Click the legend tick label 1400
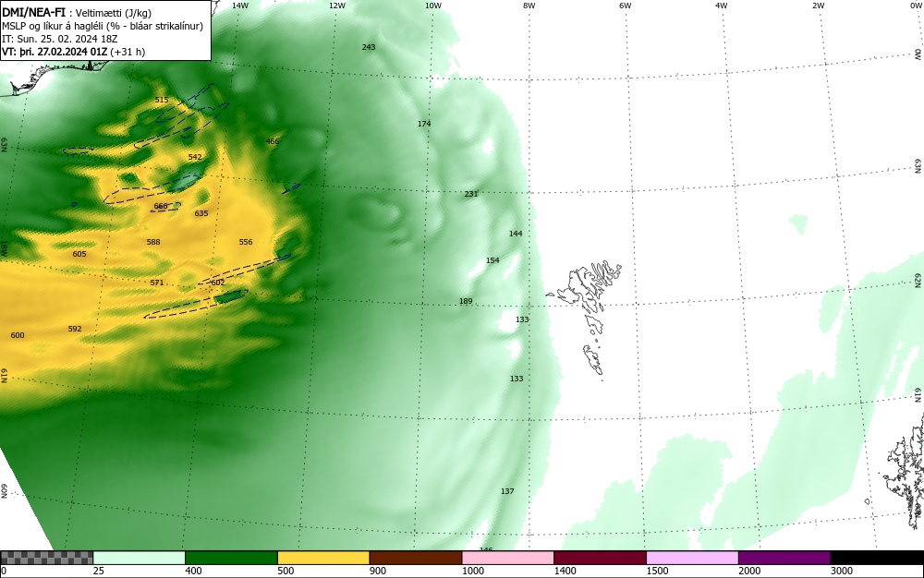This screenshot has width=924, height=578. click(565, 571)
